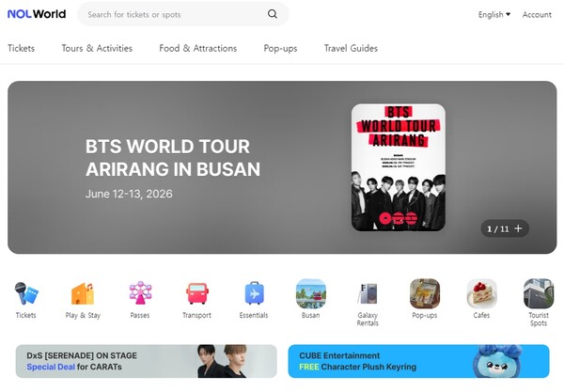Open the Tickets microphone category icon

tap(26, 293)
